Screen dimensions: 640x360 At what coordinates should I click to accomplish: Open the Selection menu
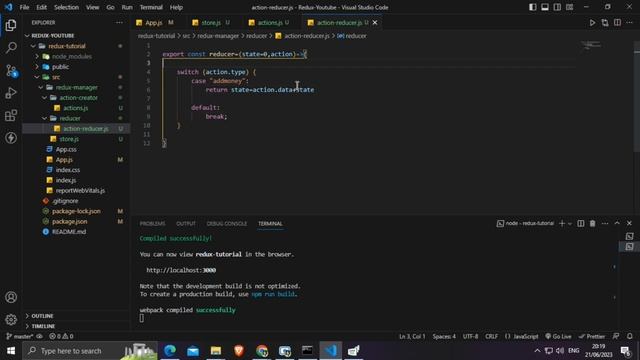(66, 7)
